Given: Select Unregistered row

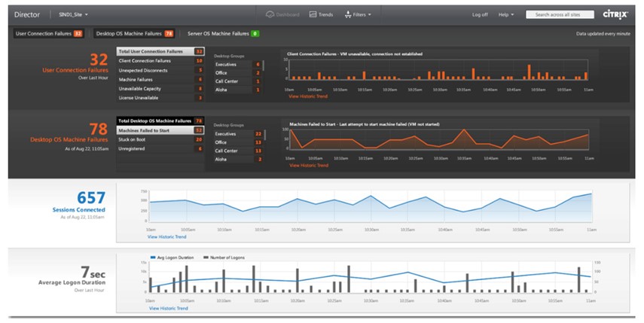Looking at the screenshot, I should point(160,148).
